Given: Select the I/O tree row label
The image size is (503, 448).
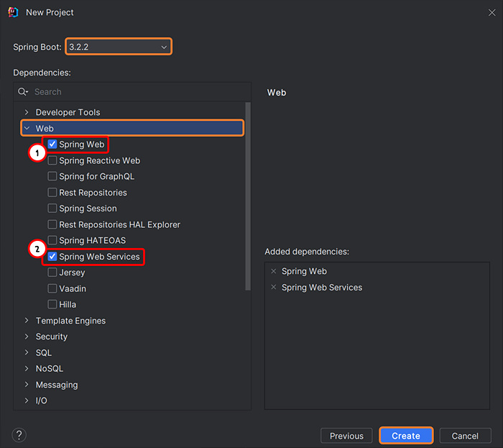Looking at the screenshot, I should point(42,401).
